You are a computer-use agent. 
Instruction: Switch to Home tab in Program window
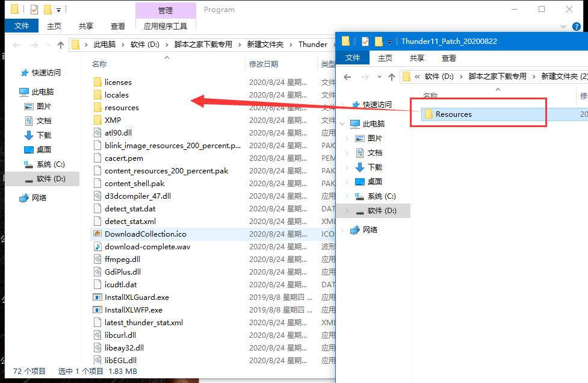(x=54, y=26)
